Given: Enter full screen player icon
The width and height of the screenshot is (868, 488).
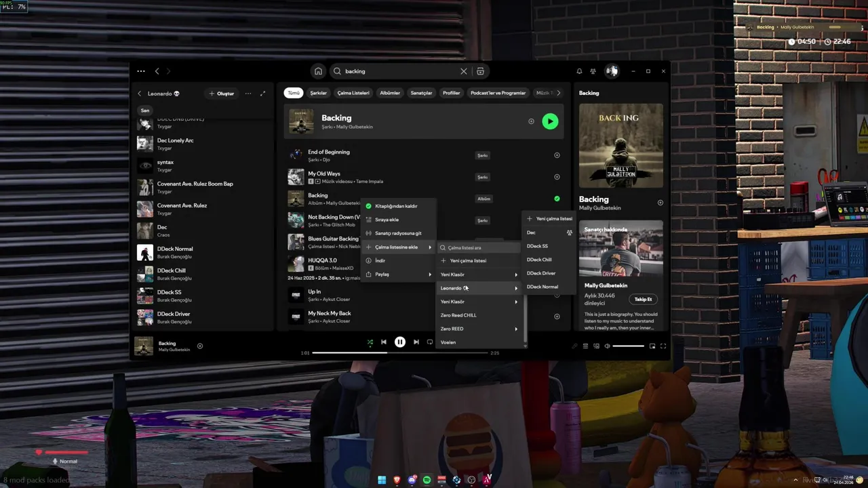Looking at the screenshot, I should (663, 346).
